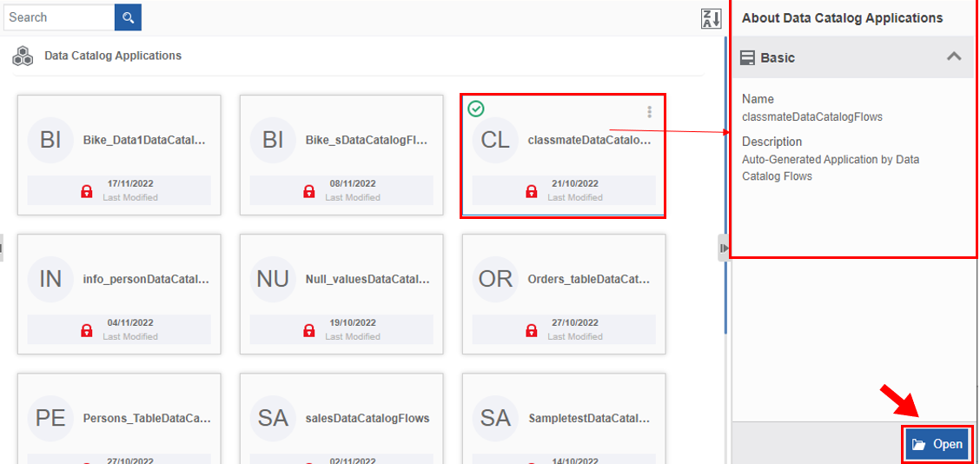This screenshot has height=464, width=980.
Task: Toggle the Z-A sort order icon
Action: [711, 18]
